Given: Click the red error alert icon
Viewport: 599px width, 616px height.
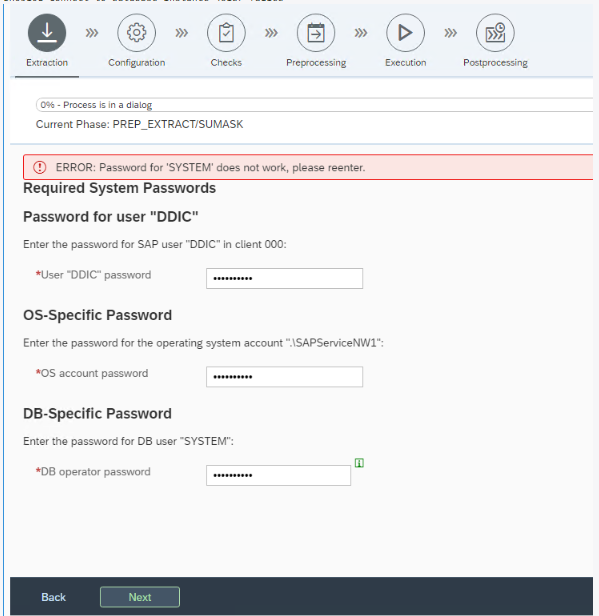Looking at the screenshot, I should click(39, 167).
